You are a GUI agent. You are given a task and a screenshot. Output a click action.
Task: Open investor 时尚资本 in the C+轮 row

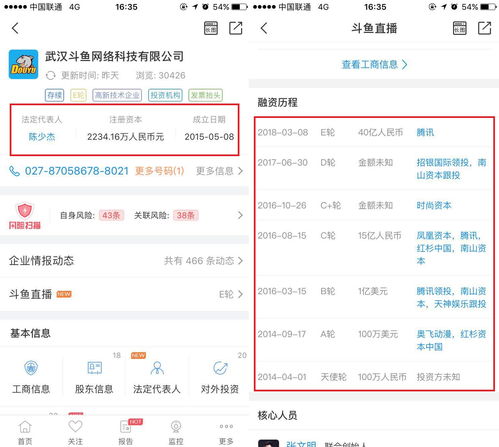(x=434, y=205)
